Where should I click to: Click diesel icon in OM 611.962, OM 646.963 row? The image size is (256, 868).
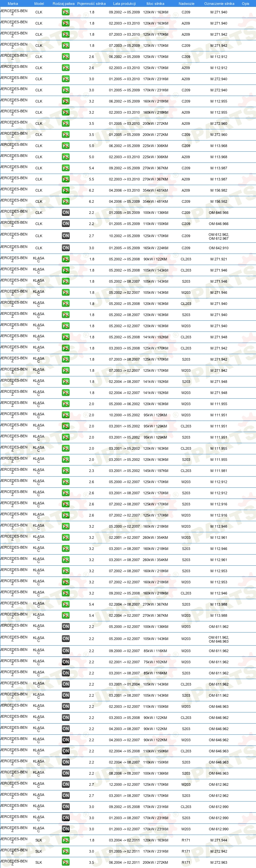66,638
